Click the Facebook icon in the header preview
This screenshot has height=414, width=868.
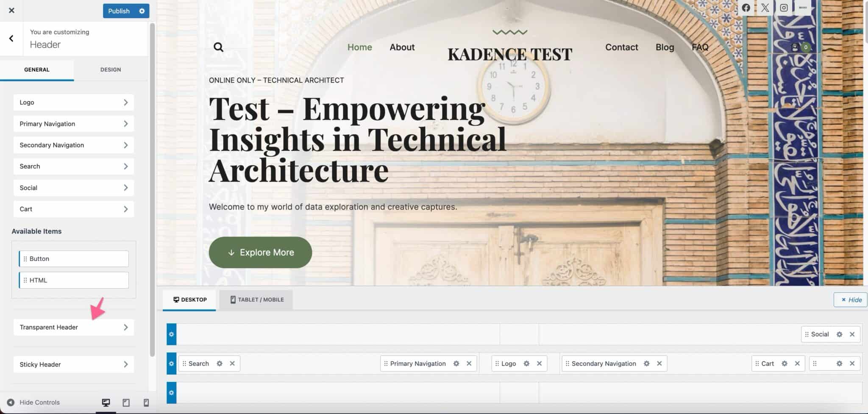747,7
